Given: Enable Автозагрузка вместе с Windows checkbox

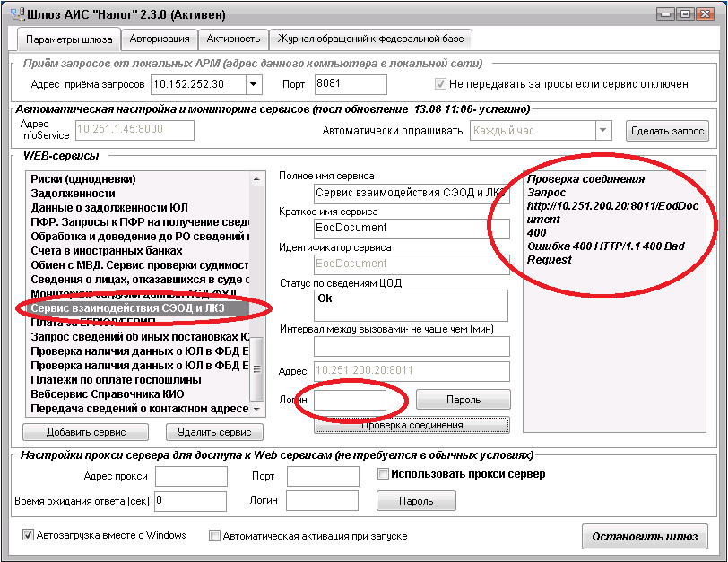Looking at the screenshot, I should [28, 536].
